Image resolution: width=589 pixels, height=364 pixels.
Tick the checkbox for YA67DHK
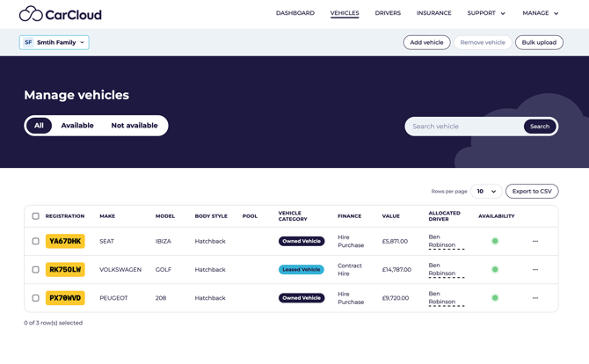click(36, 241)
